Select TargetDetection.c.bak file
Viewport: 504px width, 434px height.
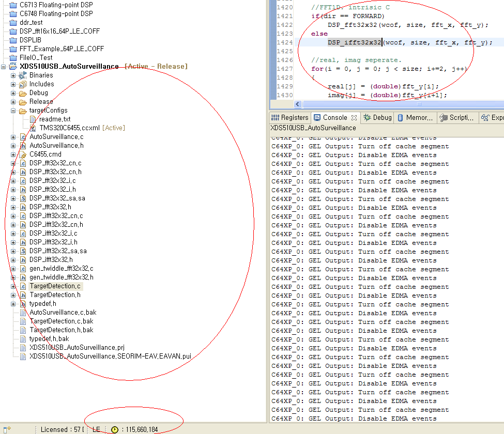tap(62, 321)
